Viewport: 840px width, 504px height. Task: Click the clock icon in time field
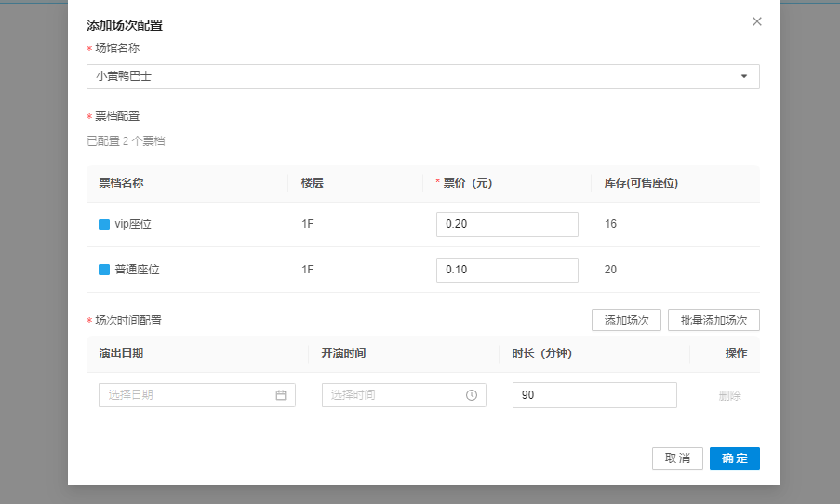tap(472, 395)
